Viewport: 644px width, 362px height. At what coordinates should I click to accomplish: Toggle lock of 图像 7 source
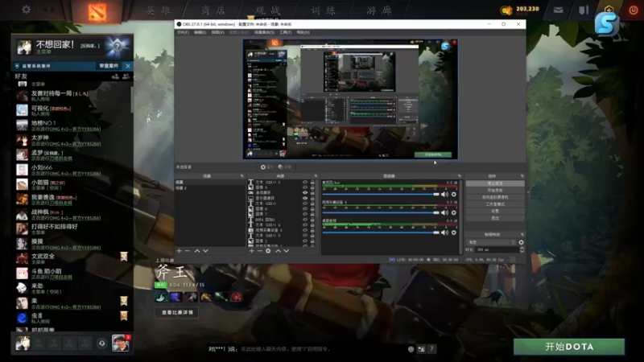(x=312, y=214)
